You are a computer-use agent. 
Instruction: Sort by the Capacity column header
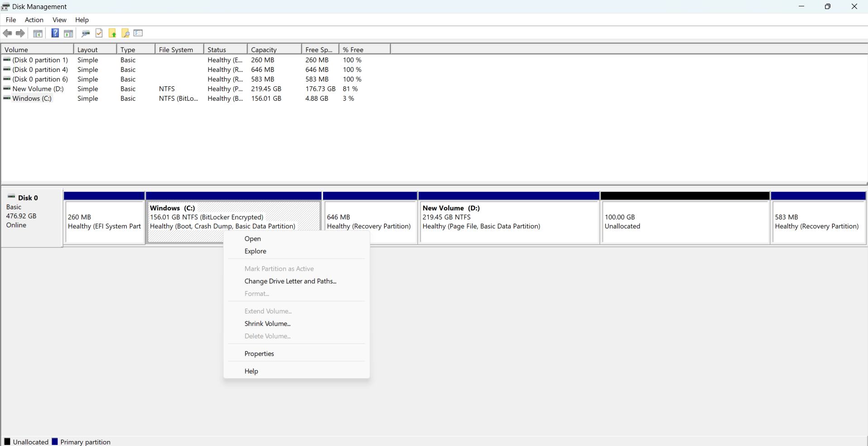(274, 49)
